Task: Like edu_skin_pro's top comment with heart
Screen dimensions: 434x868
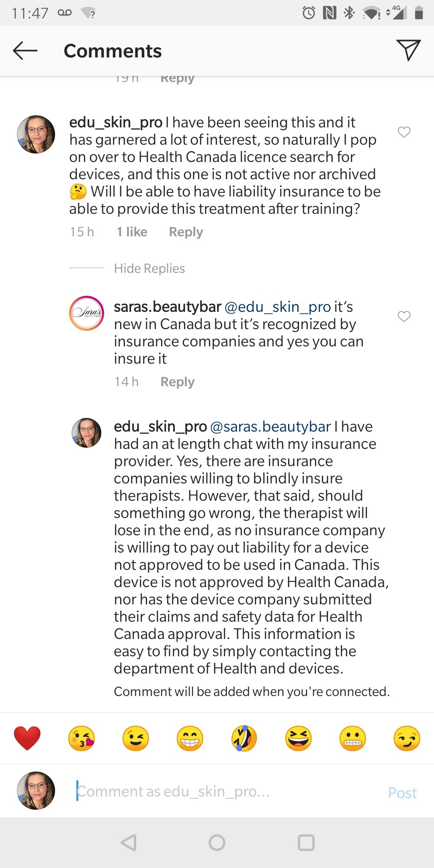Action: (404, 132)
